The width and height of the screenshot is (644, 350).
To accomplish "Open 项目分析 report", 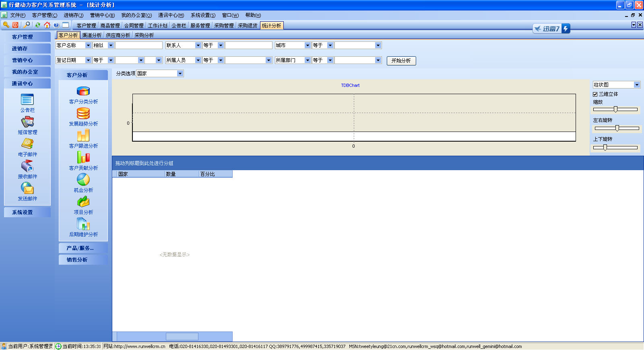I will pos(83,206).
